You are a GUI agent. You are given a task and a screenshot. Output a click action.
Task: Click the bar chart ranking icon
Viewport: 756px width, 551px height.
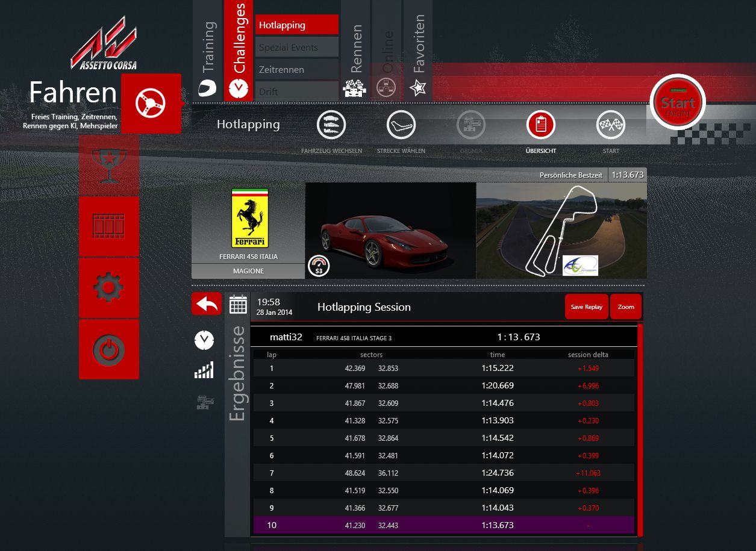point(204,370)
